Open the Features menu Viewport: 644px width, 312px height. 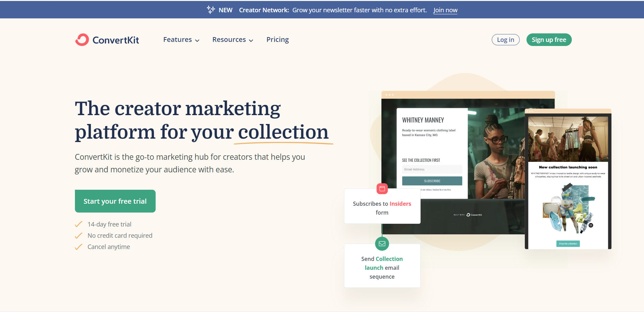[x=177, y=40]
